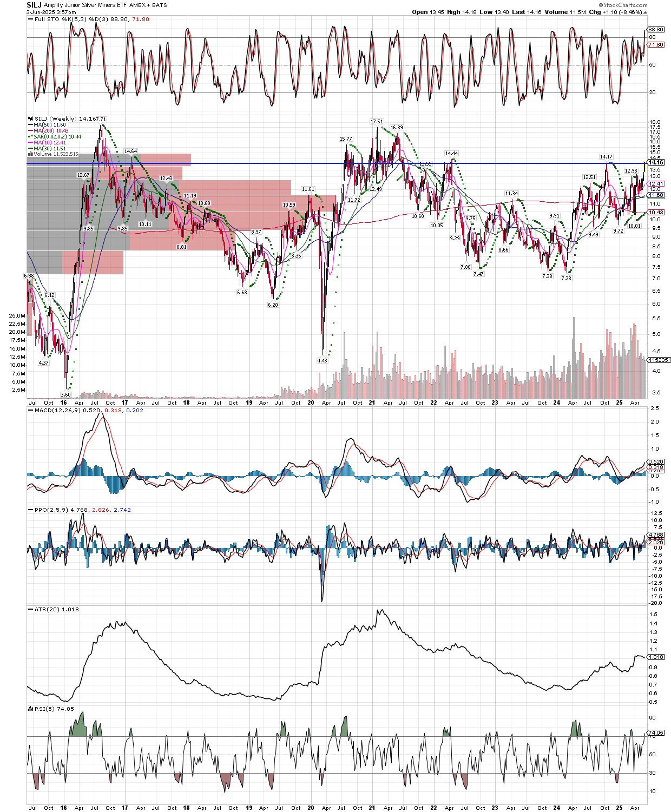This screenshot has width=671, height=812.
Task: Click the 88.80 stochastic tag on right axis
Action: pyautogui.click(x=655, y=30)
